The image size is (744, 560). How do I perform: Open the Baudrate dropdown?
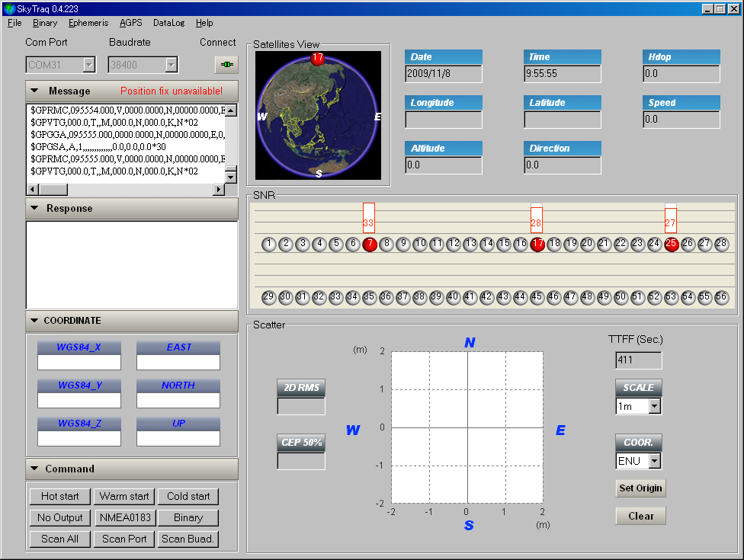coord(172,65)
